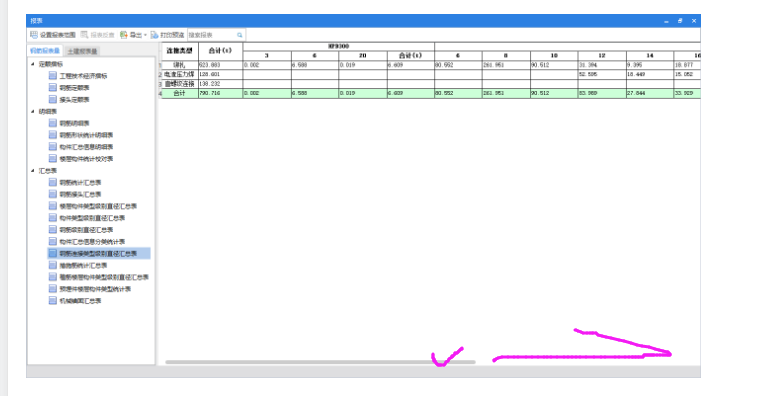This screenshot has width=759, height=396.
Task: Click the 报表反查 icon
Action: [84, 35]
